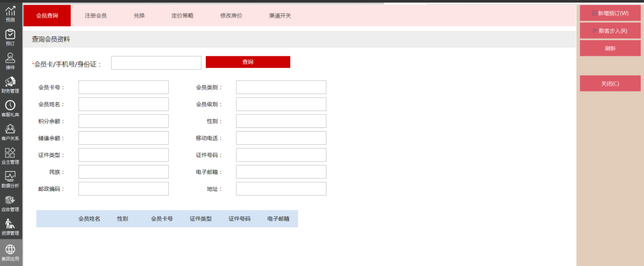Switch to the 定价策略 tab
Image resolution: width=644 pixels, height=266 pixels.
(183, 16)
